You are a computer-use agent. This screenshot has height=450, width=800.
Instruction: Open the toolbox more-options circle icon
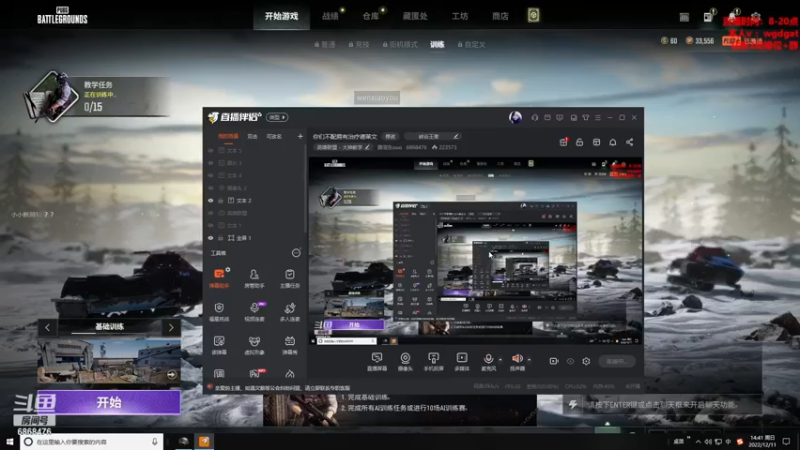click(296, 253)
